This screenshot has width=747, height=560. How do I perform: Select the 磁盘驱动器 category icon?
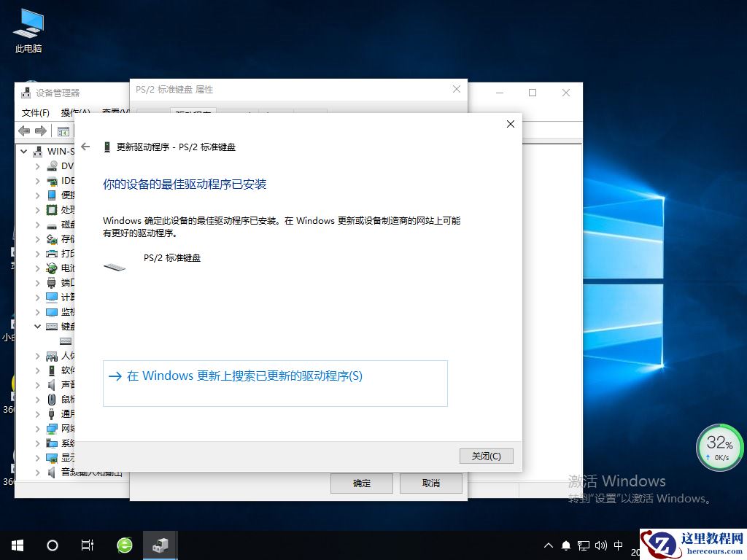[53, 224]
